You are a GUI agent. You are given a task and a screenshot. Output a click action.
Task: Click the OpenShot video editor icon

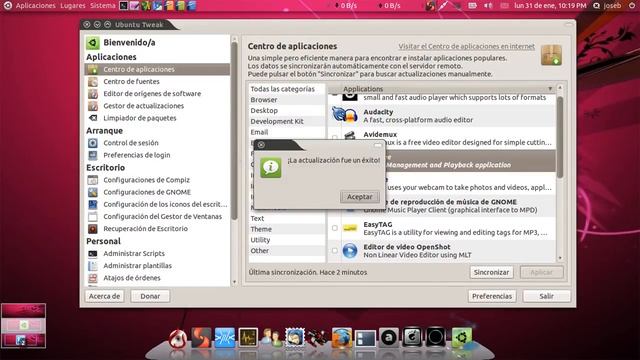[x=350, y=251]
